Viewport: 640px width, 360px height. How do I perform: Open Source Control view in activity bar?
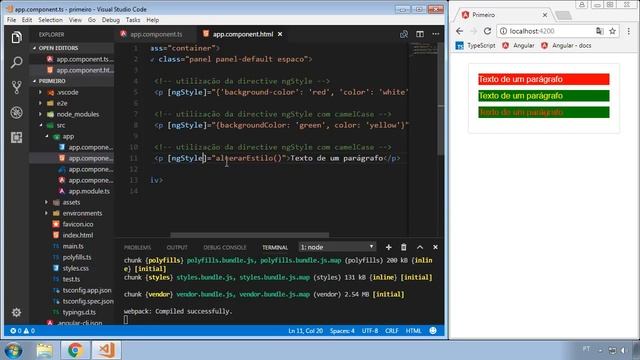coord(16,87)
